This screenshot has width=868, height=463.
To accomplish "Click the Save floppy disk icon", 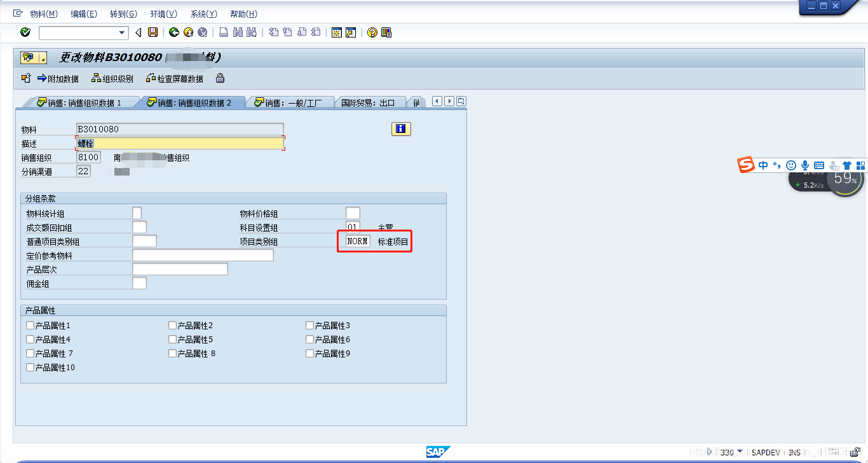I will (153, 32).
